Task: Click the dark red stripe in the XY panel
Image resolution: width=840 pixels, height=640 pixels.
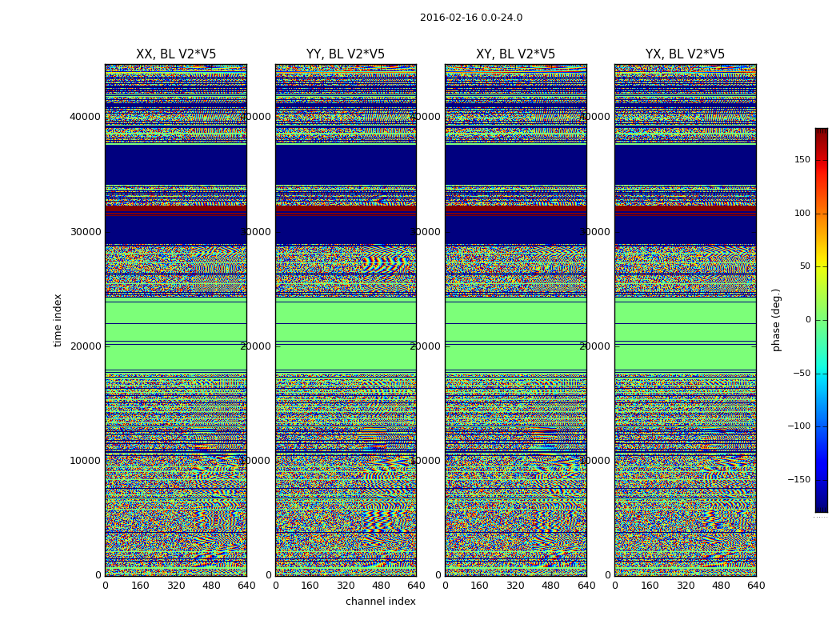Action: 515,209
